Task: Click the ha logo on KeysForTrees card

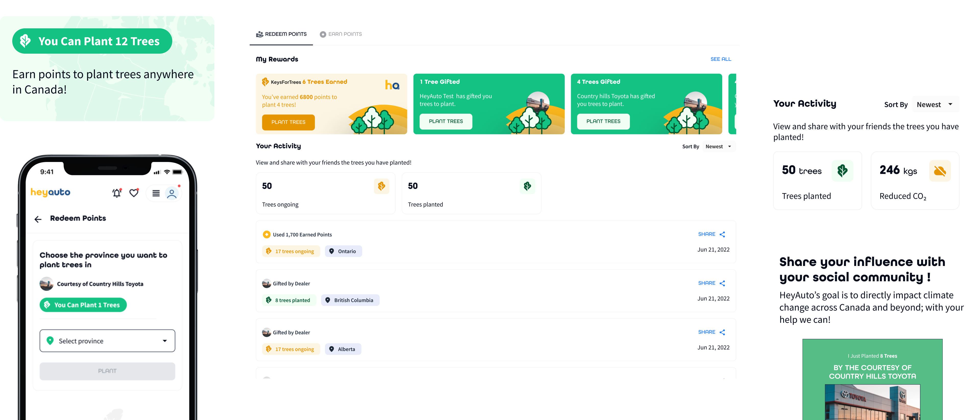Action: [x=392, y=85]
